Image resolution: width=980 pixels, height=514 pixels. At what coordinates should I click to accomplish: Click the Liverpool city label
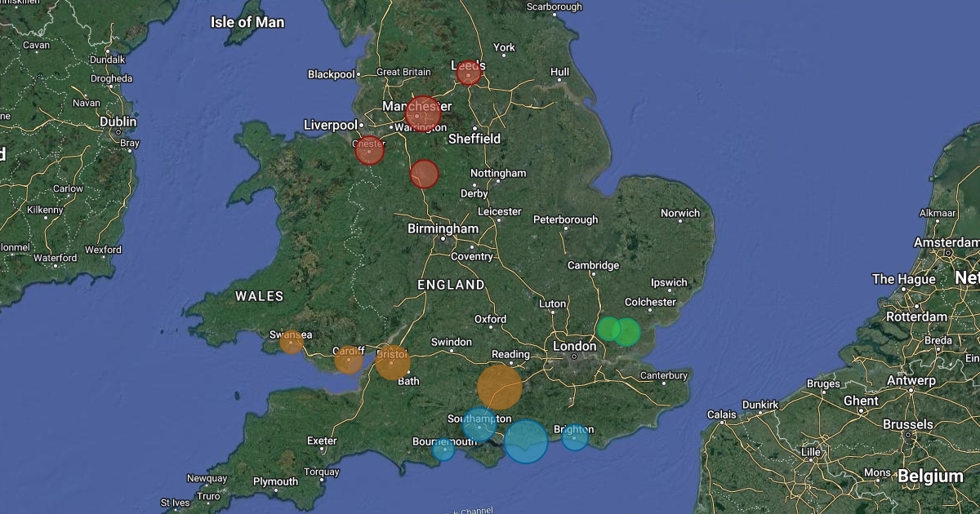pyautogui.click(x=331, y=125)
